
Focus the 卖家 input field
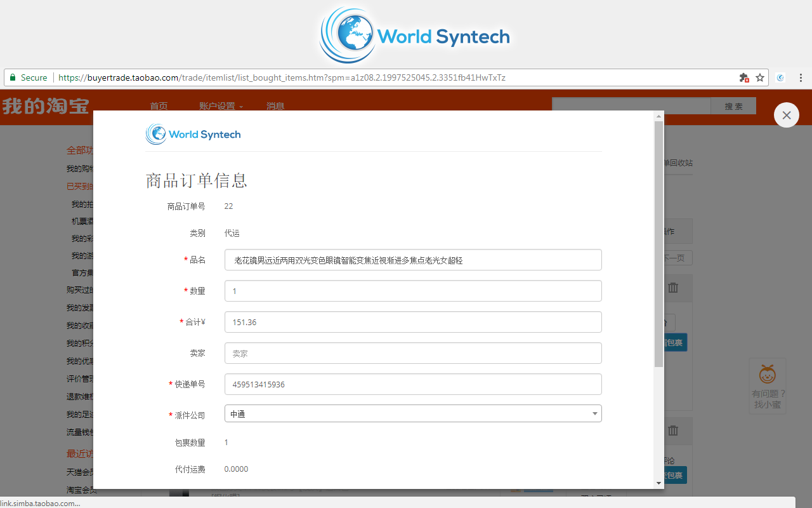[413, 353]
